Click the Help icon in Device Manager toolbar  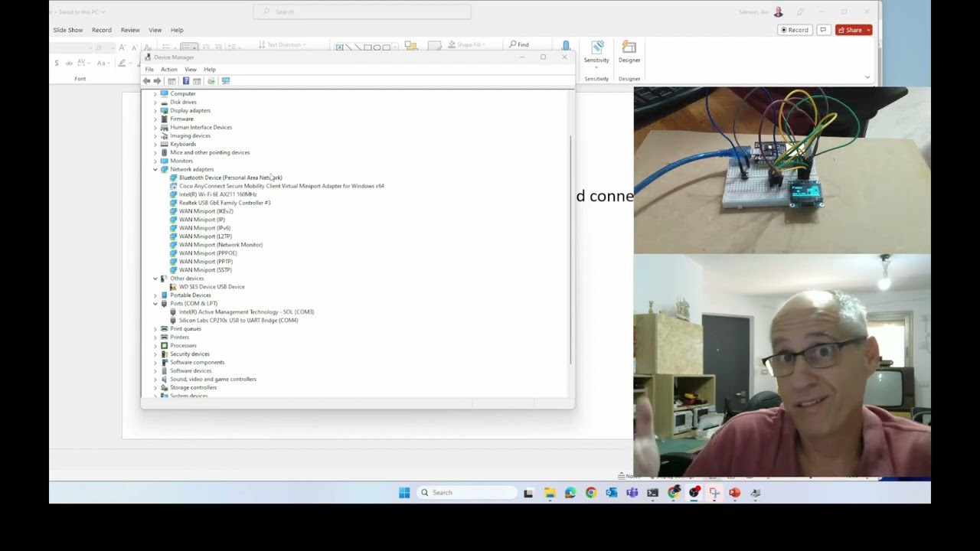185,81
